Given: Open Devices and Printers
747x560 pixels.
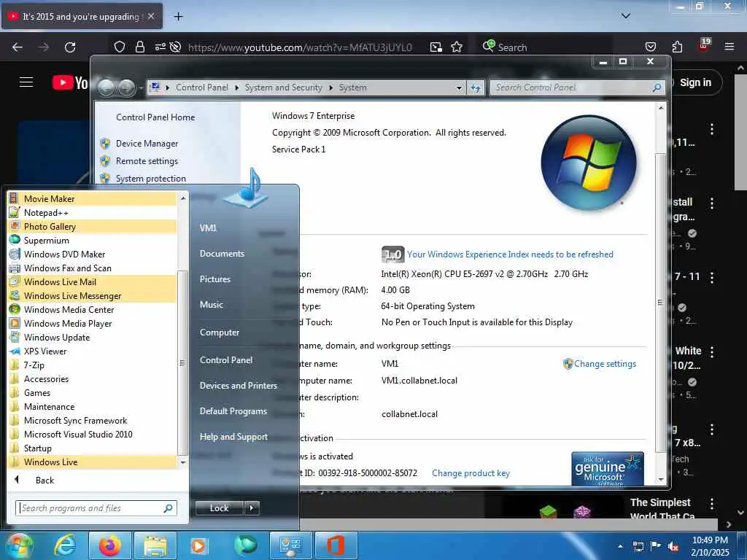Looking at the screenshot, I should coord(239,386).
